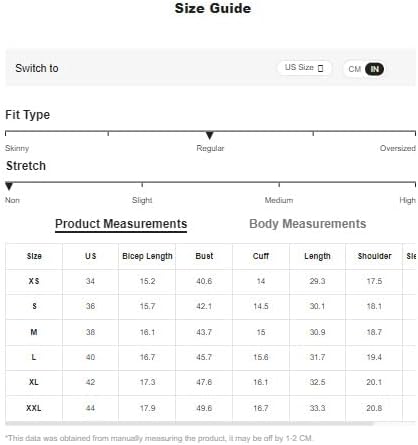Click the horizontal table scrollbar
This screenshot has width=418, height=445.
pyautogui.click(x=189, y=423)
